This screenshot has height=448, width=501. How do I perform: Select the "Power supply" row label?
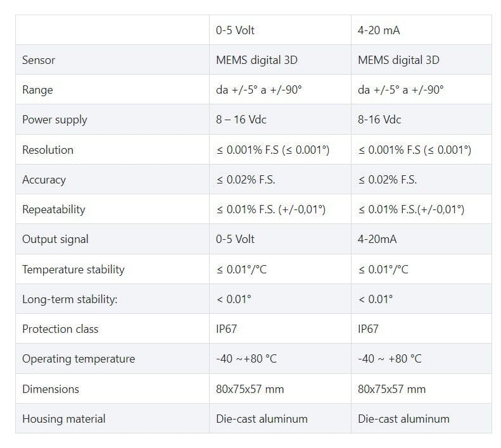[x=54, y=120]
